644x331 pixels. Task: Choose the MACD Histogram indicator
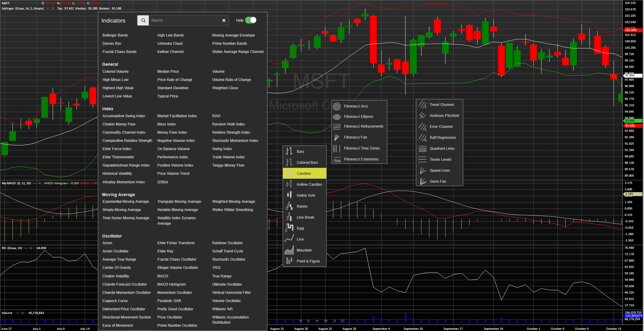tap(171, 284)
